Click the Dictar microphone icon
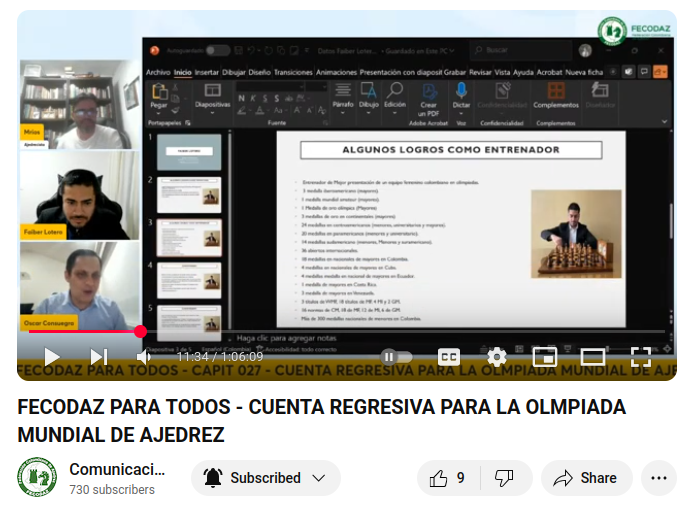 pos(461,91)
